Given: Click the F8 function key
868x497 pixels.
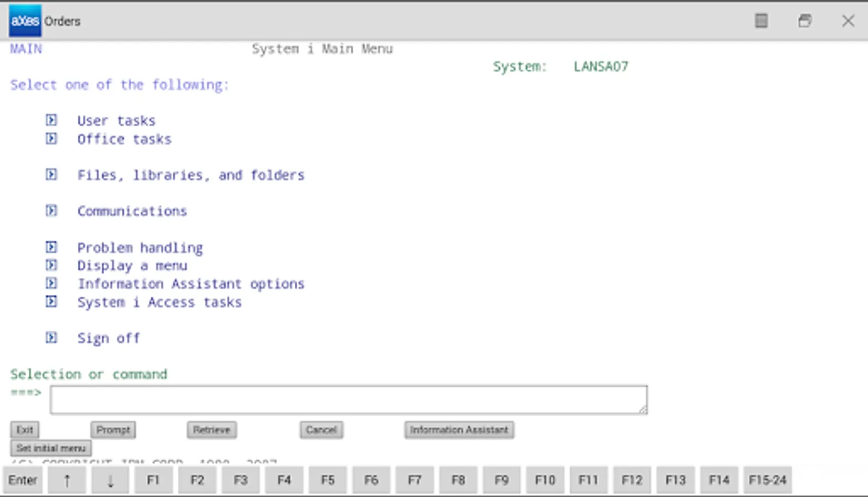Looking at the screenshot, I should click(458, 480).
